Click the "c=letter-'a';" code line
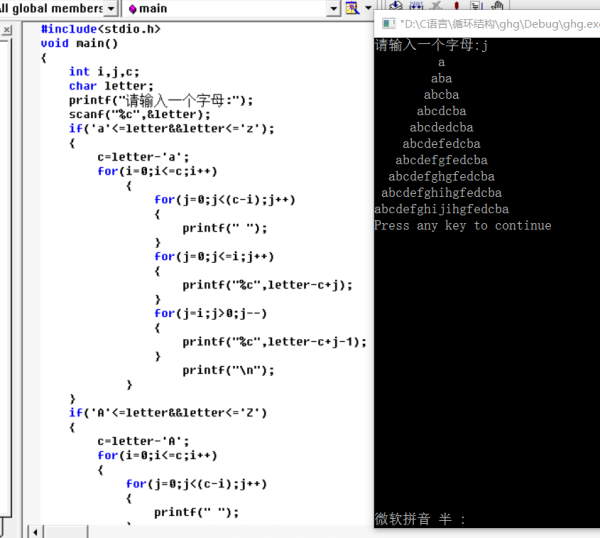 [143, 157]
